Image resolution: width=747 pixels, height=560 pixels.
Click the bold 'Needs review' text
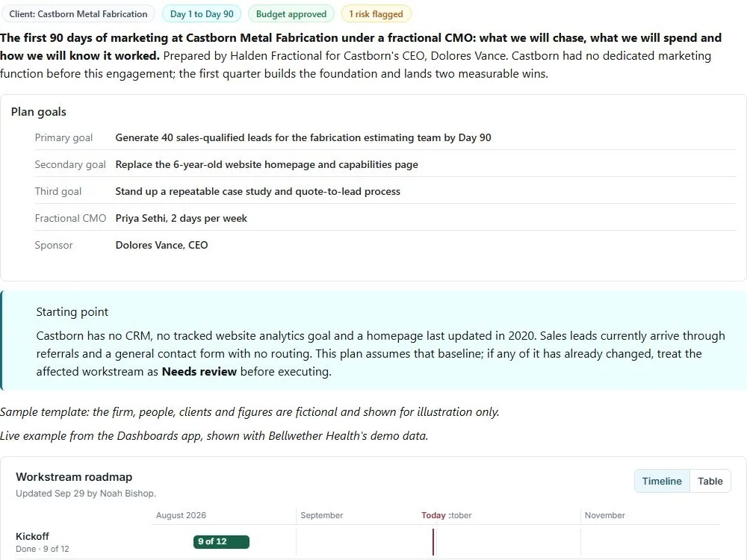coord(199,371)
